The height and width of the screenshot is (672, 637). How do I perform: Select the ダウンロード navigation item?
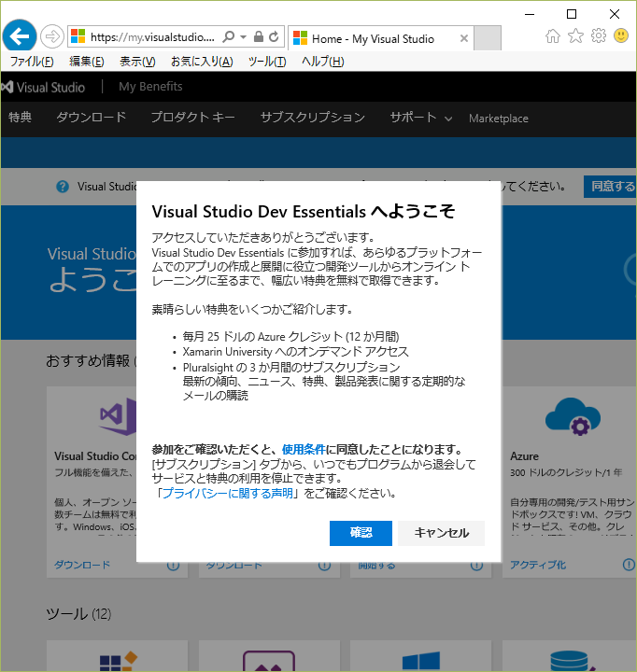[92, 117]
